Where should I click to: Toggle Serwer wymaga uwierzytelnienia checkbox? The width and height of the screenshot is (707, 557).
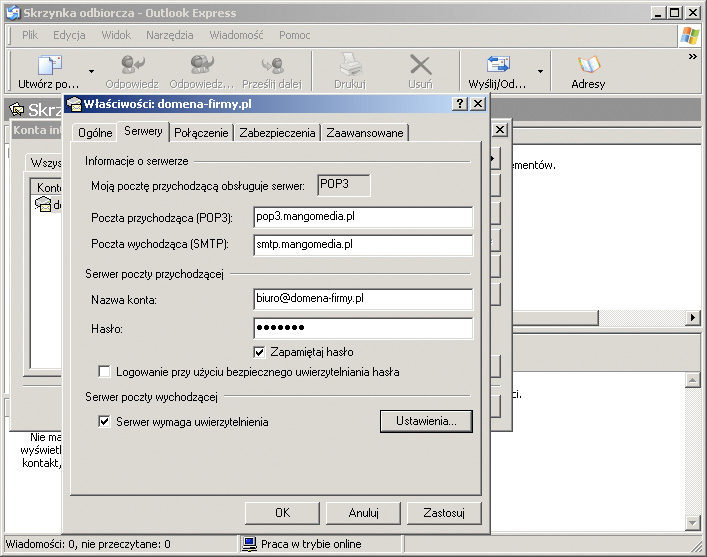pyautogui.click(x=104, y=422)
